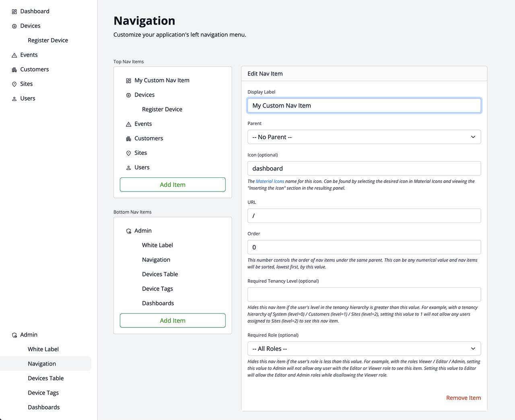
Task: Click the chevron arrow on All Roles select
Action: pos(473,348)
